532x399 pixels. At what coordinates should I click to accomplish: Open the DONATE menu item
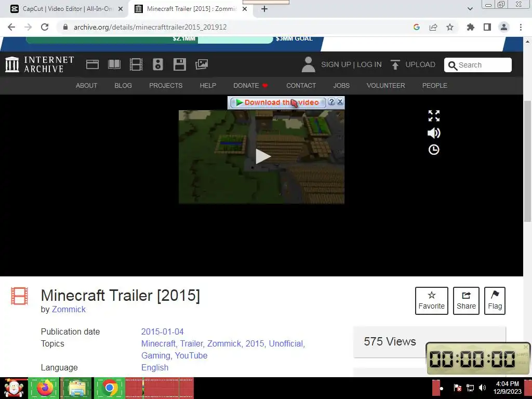point(250,86)
